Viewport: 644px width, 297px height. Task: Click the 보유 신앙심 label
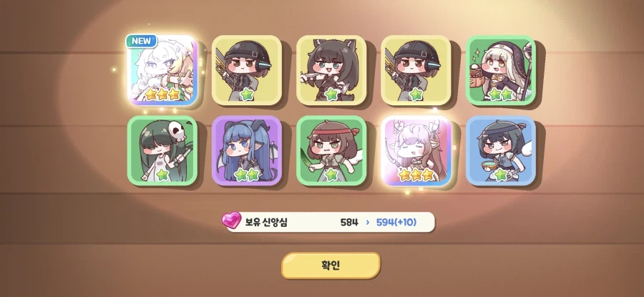(266, 223)
